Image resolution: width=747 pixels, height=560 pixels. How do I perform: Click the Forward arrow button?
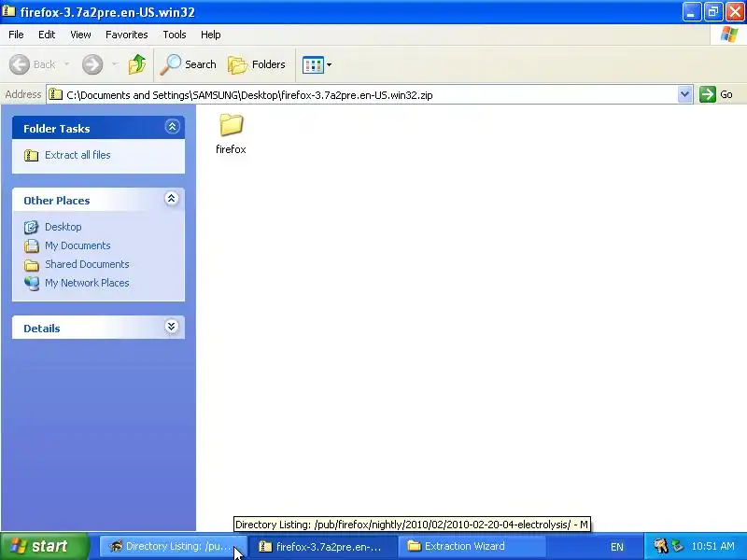92,64
